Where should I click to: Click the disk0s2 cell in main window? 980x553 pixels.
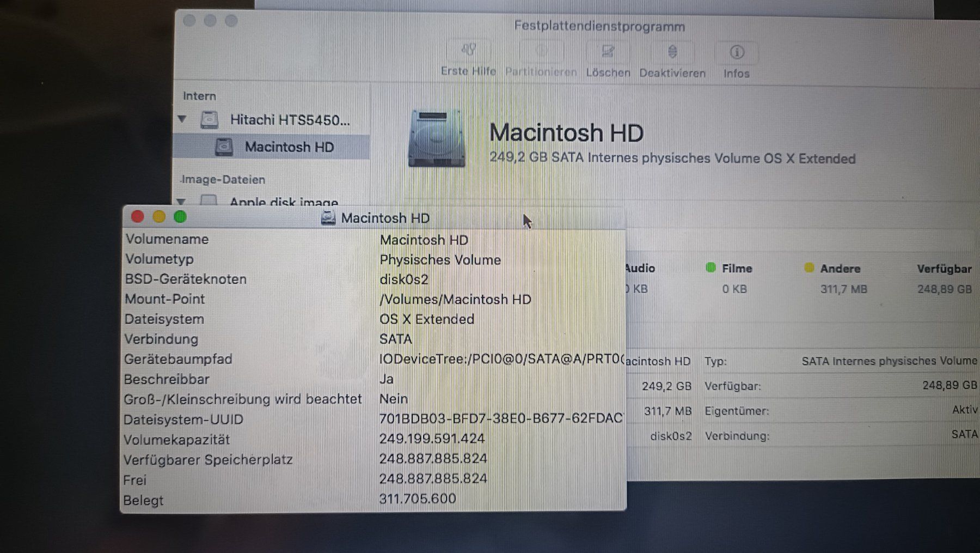pos(671,436)
